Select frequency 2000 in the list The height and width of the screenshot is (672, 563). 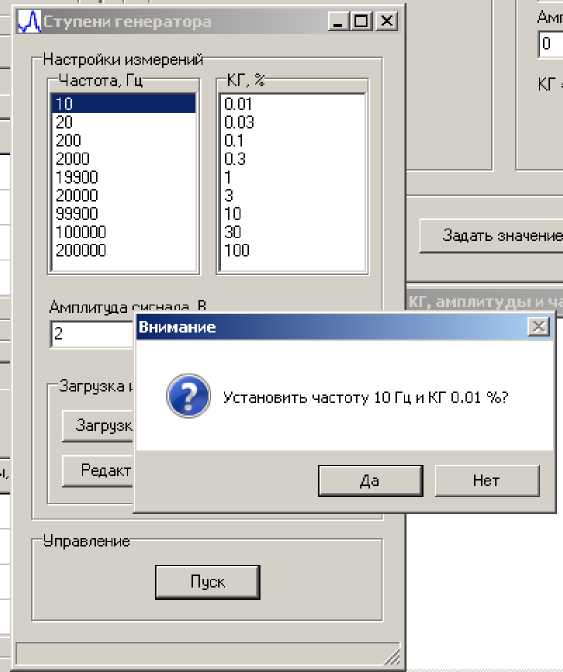pos(123,159)
